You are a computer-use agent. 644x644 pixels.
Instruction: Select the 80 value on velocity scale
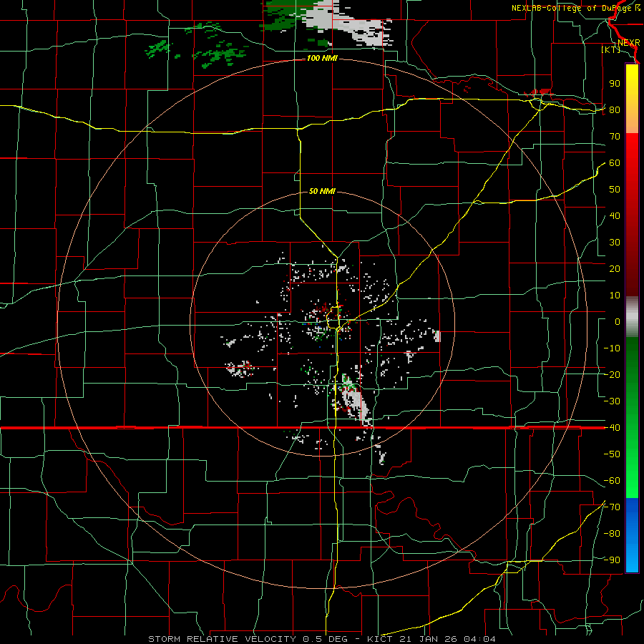615,110
